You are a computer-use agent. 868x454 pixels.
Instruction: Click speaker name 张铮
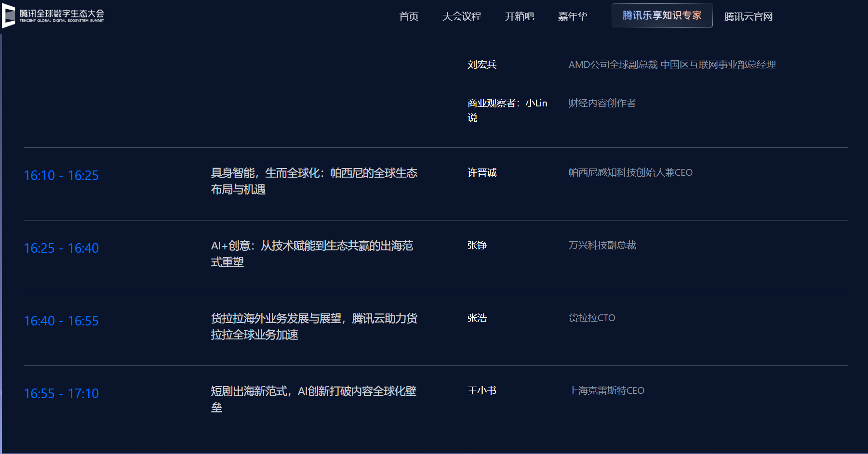(x=477, y=245)
